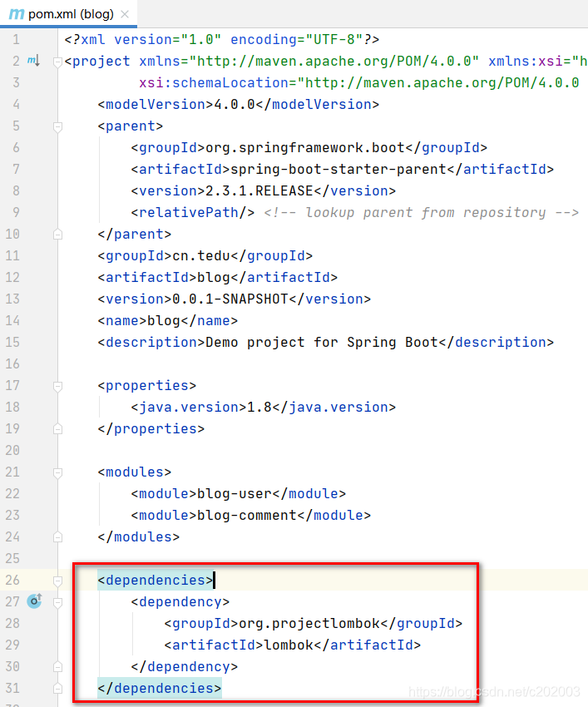Click the closing dependencies tag

click(x=160, y=689)
